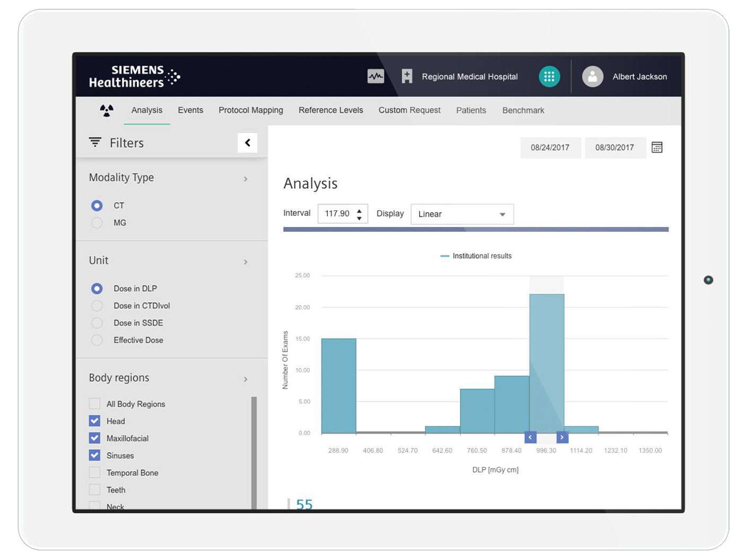Switch to the Protocol Mapping tab

pos(250,110)
